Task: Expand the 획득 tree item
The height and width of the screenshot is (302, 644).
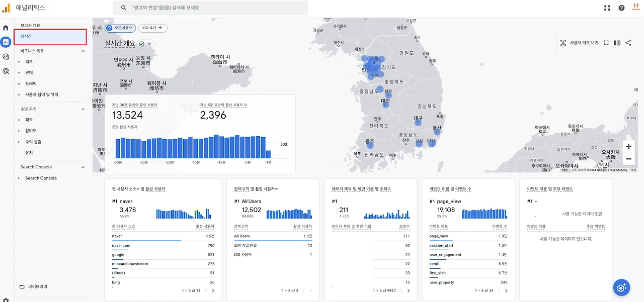Action: coord(20,120)
